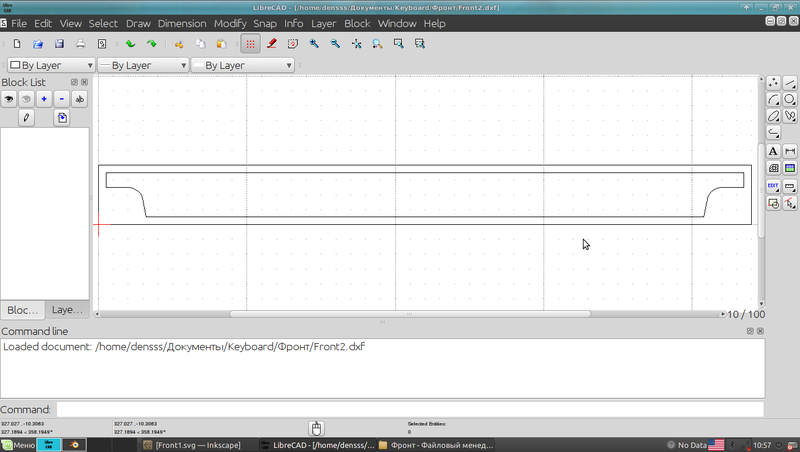
Task: Zoom in using the magnifier plus icon
Action: click(314, 44)
